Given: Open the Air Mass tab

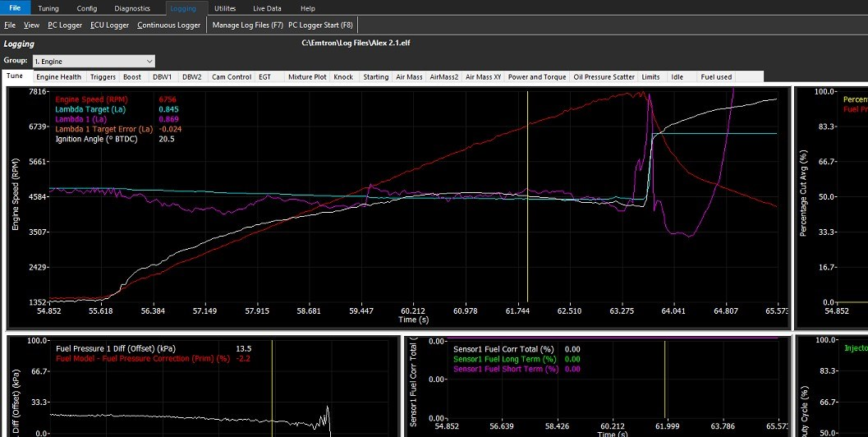Looking at the screenshot, I should click(409, 77).
